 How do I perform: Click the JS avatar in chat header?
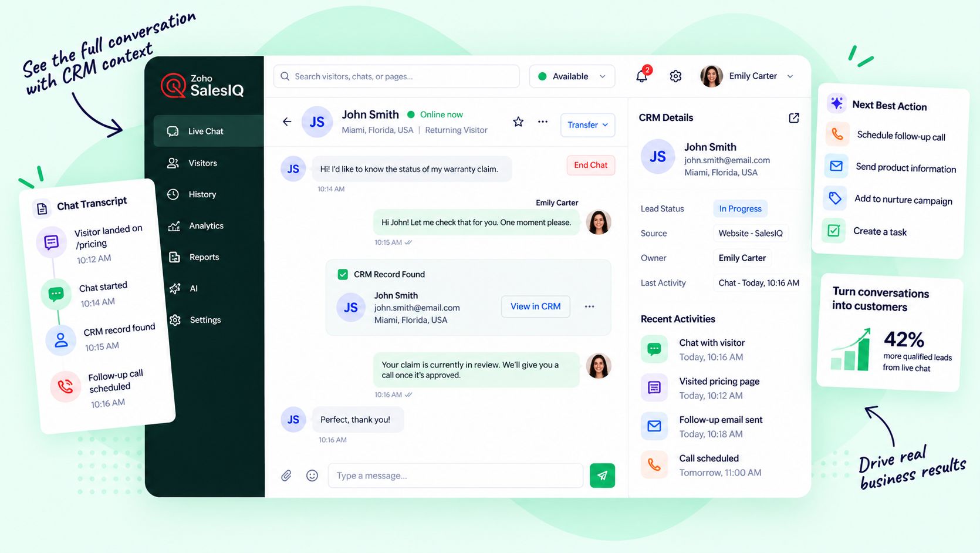[317, 122]
